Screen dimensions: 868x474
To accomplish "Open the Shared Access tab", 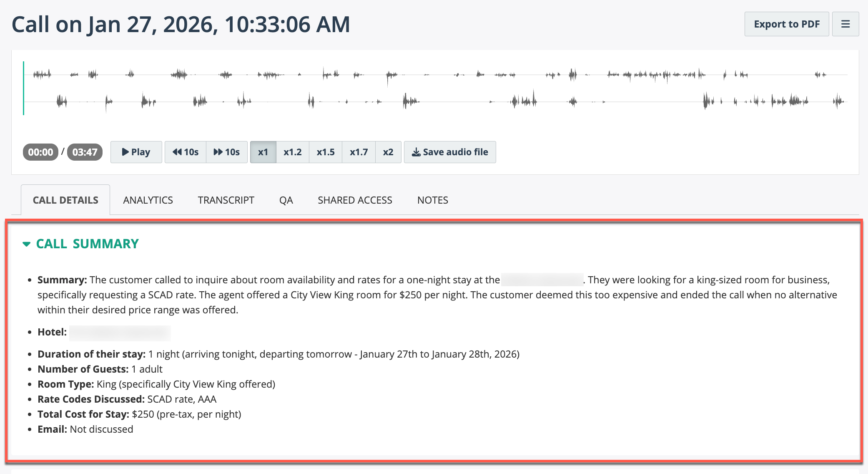I will 355,200.
